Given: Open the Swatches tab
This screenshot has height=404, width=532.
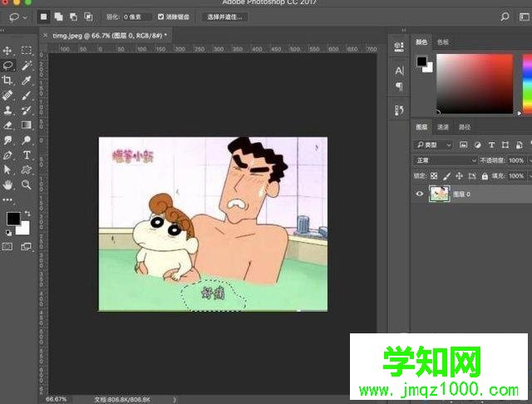Looking at the screenshot, I should (443, 42).
